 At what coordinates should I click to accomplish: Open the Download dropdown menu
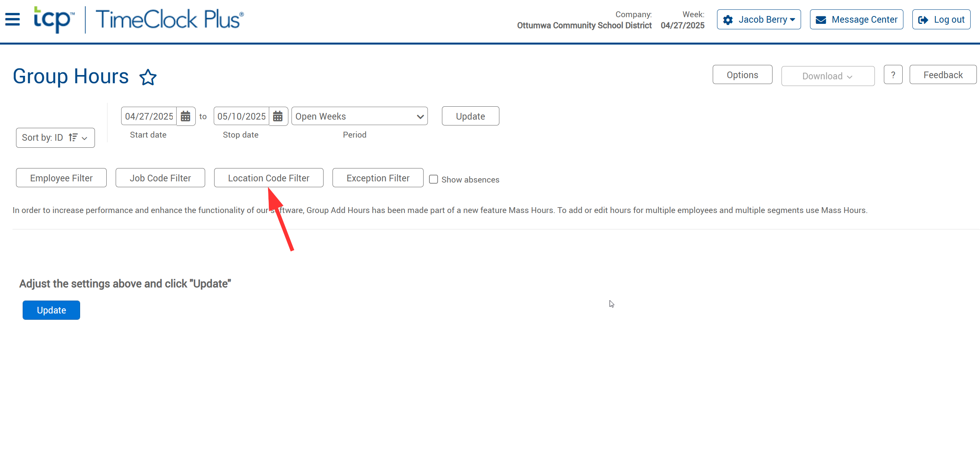point(827,76)
